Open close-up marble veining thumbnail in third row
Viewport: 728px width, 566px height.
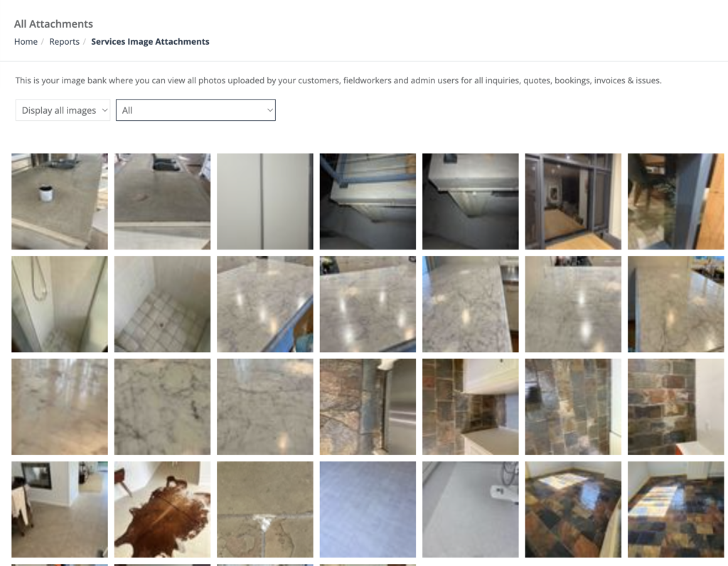tap(162, 407)
